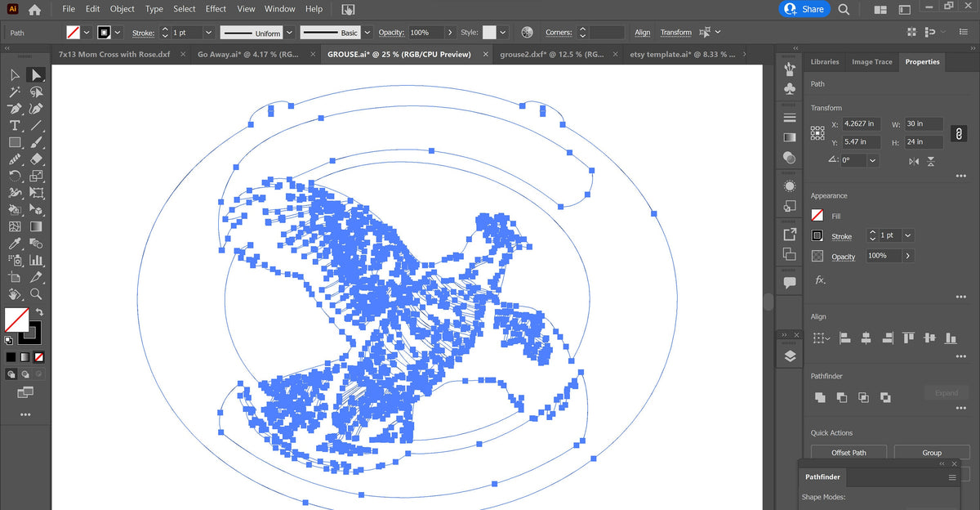Image resolution: width=980 pixels, height=510 pixels.
Task: Set fill mode to Gradient below swatches
Action: [24, 357]
